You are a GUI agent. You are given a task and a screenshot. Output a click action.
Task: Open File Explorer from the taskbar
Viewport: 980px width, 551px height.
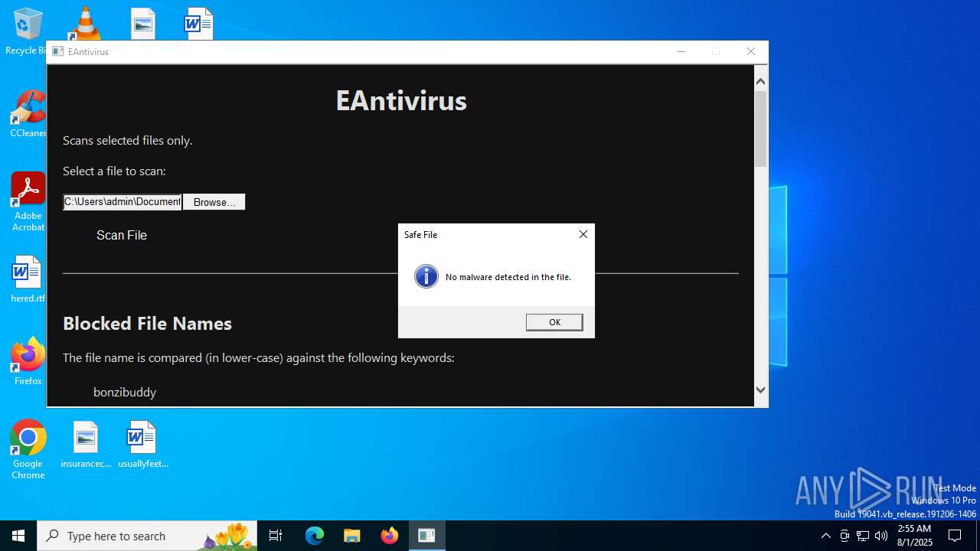tap(352, 536)
